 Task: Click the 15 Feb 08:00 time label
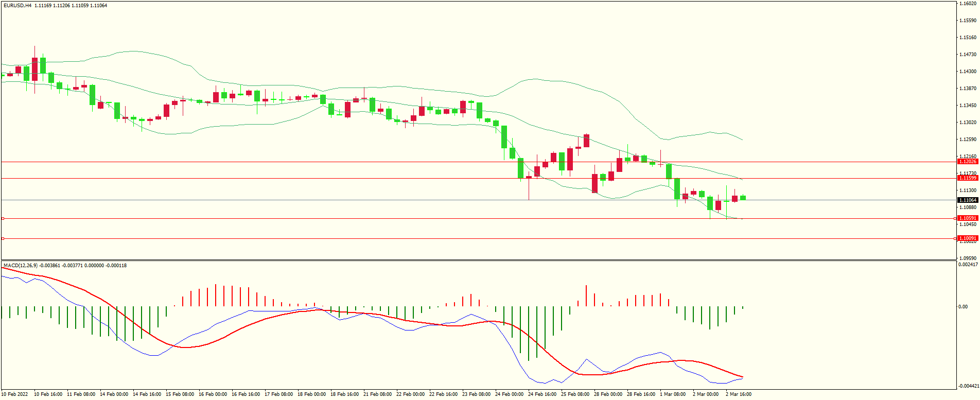click(180, 394)
